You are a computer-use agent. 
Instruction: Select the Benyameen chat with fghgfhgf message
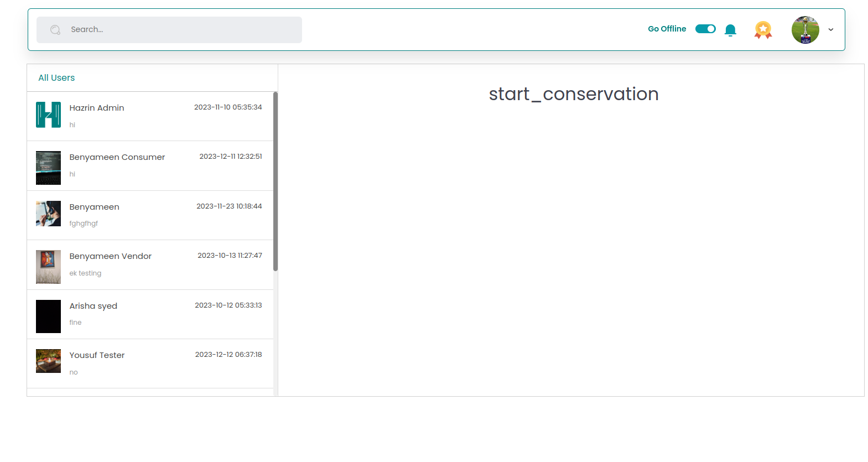click(x=94, y=207)
